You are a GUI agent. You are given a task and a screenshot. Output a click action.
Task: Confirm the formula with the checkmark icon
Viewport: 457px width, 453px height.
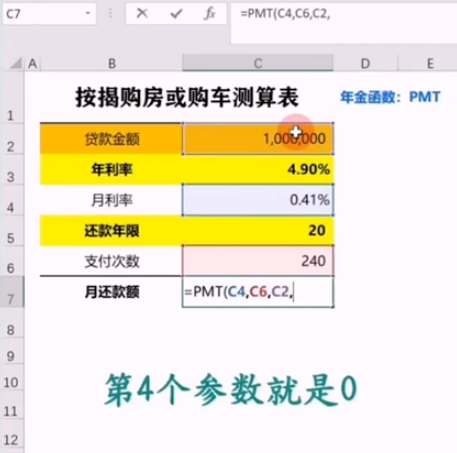click(x=176, y=14)
